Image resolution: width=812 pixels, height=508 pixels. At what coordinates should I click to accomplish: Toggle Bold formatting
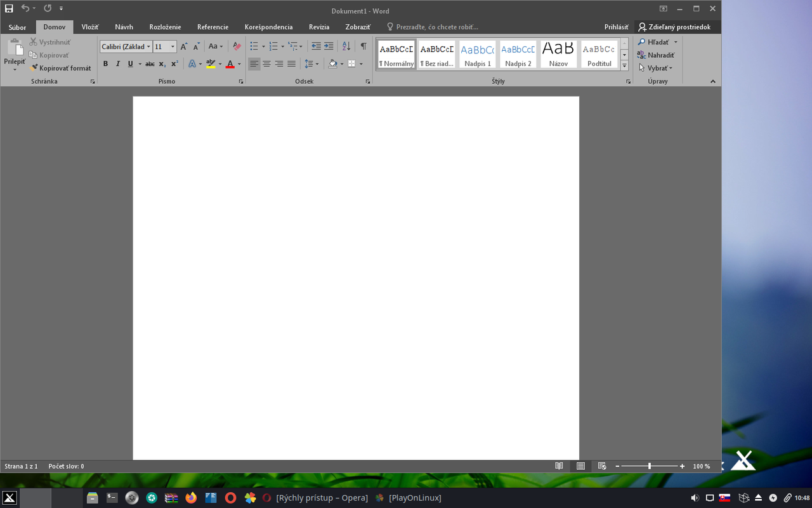(105, 63)
